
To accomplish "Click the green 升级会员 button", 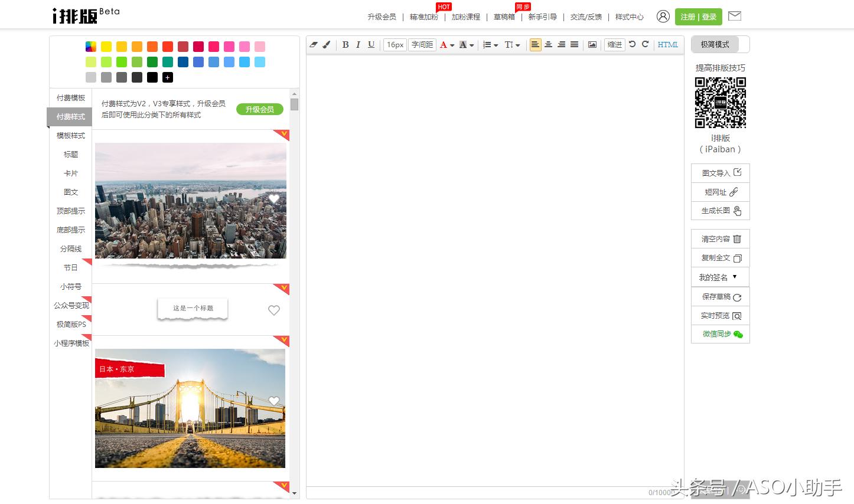I will 259,109.
